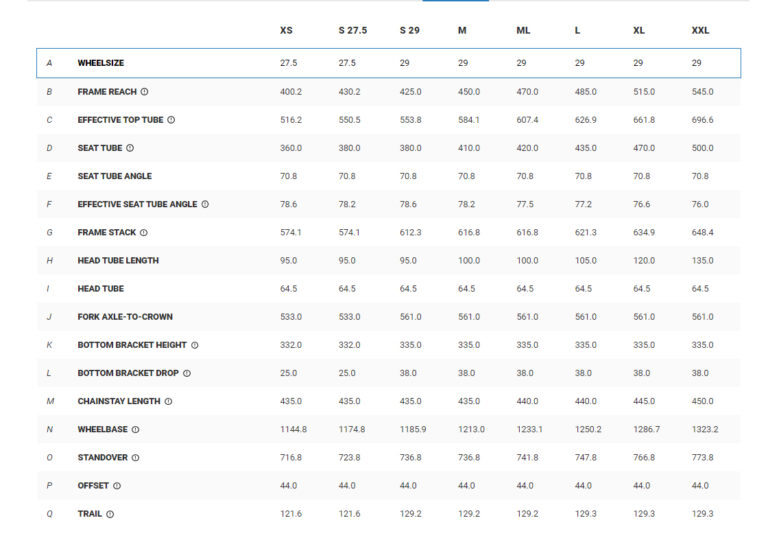Viewport: 768px width, 540px height.
Task: Click the info icon beside Frame Reach
Action: pos(145,91)
